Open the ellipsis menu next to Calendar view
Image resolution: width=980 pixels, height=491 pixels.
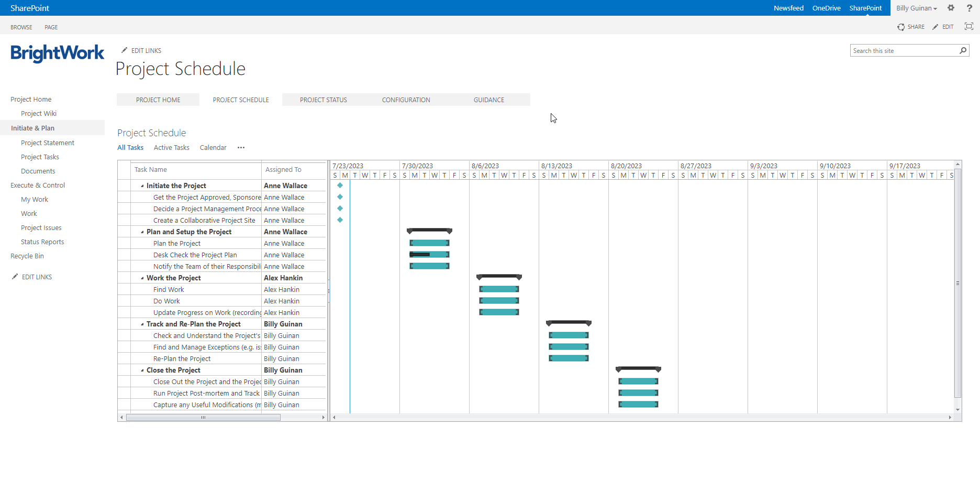(241, 148)
